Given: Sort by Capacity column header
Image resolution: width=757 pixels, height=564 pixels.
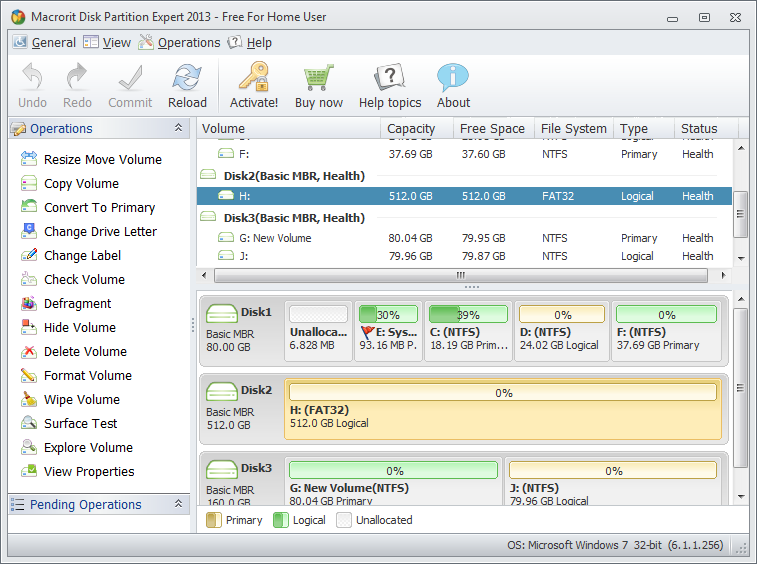Looking at the screenshot, I should point(417,128).
